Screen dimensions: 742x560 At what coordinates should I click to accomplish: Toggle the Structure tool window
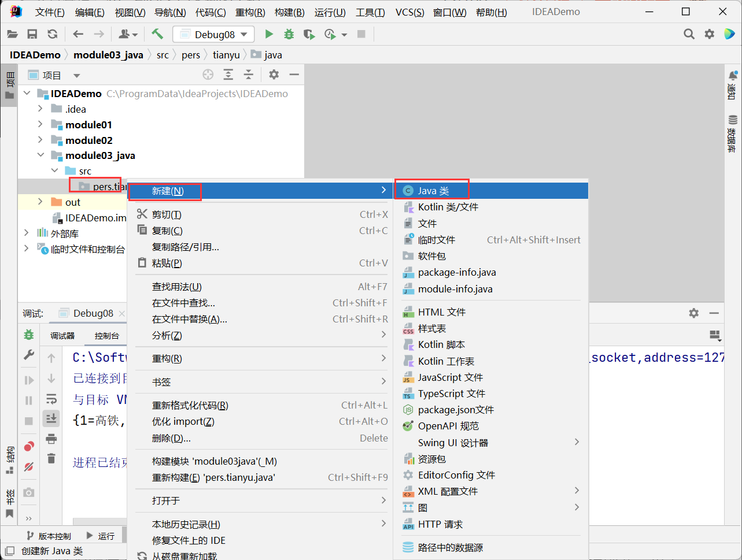click(9, 461)
